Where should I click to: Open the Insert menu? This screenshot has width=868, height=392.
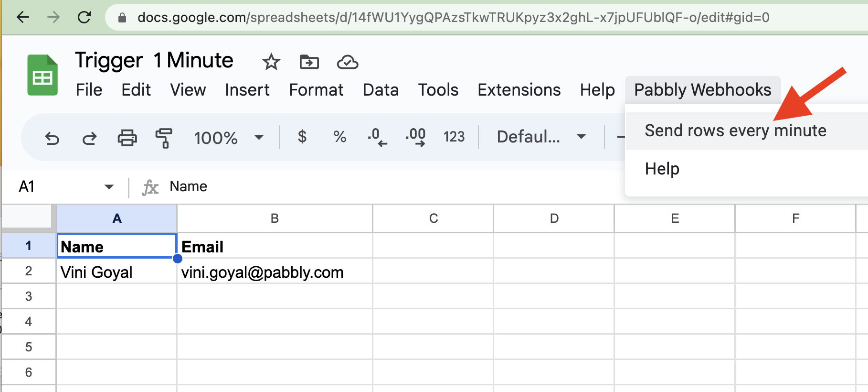click(x=247, y=90)
